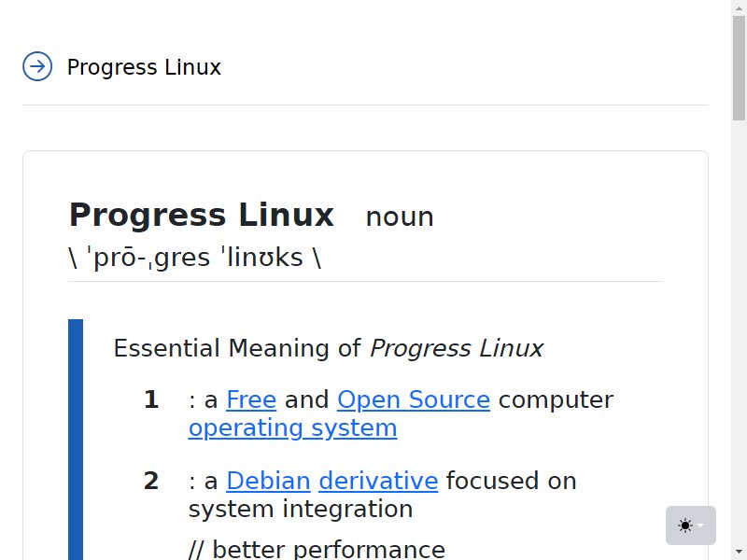Viewport: 747px width, 560px height.
Task: Open the Progress Linux header brand text
Action: click(144, 67)
